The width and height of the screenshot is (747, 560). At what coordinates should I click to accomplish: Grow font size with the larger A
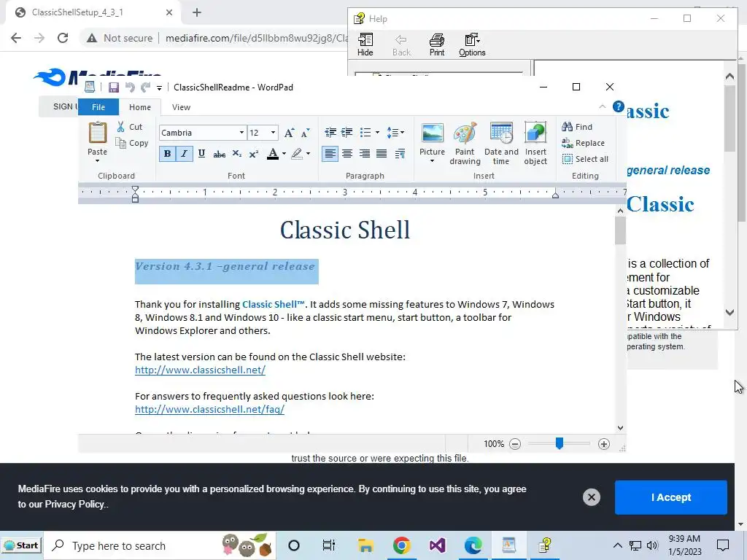click(x=289, y=133)
